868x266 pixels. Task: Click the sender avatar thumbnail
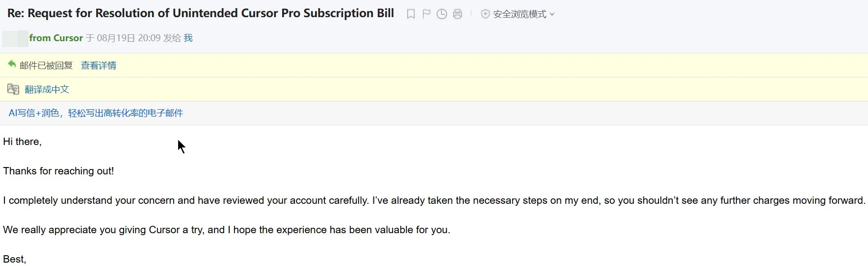pos(15,38)
